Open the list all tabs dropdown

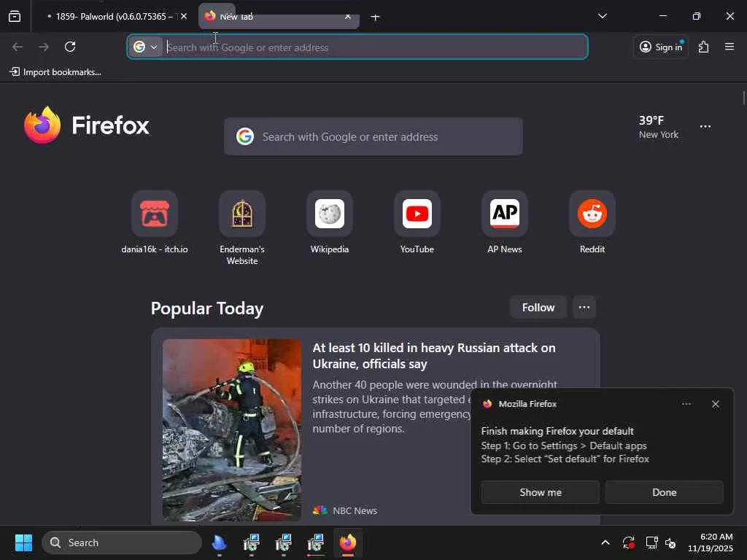pyautogui.click(x=603, y=17)
